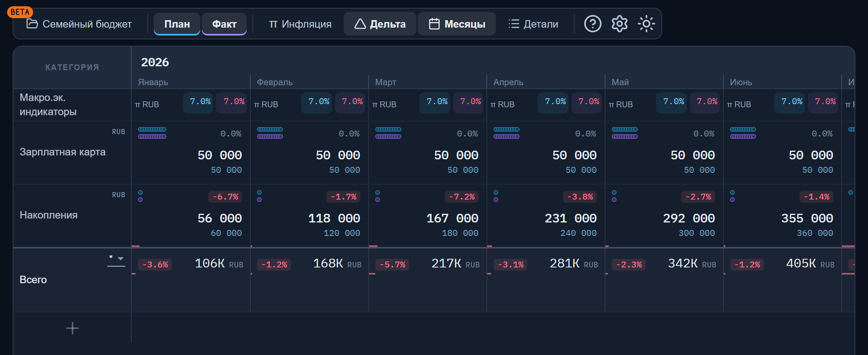The width and height of the screenshot is (868, 355).
Task: Click Зарплатная карта progress bars in Июнь
Action: (x=743, y=133)
